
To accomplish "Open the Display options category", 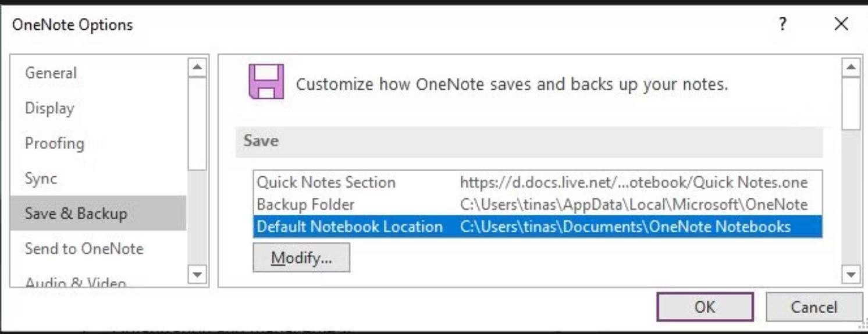I will 49,108.
